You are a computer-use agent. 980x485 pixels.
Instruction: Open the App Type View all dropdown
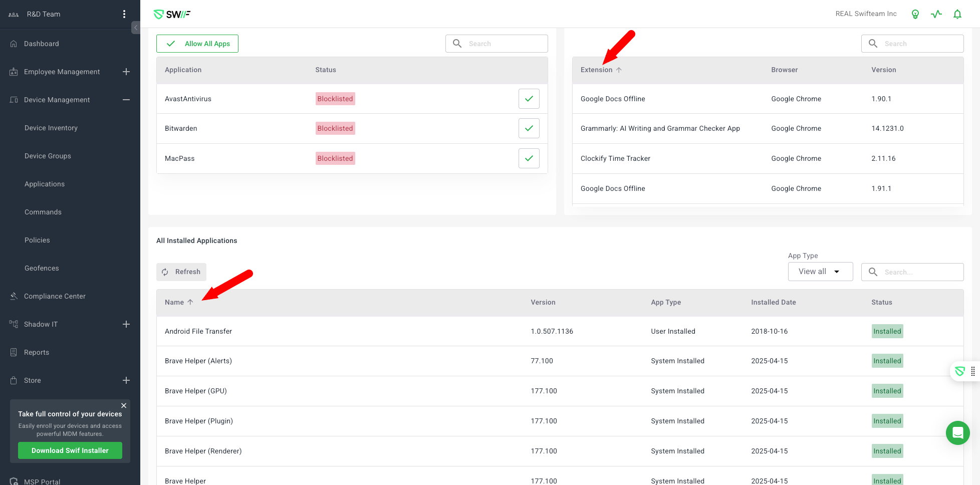pyautogui.click(x=820, y=272)
